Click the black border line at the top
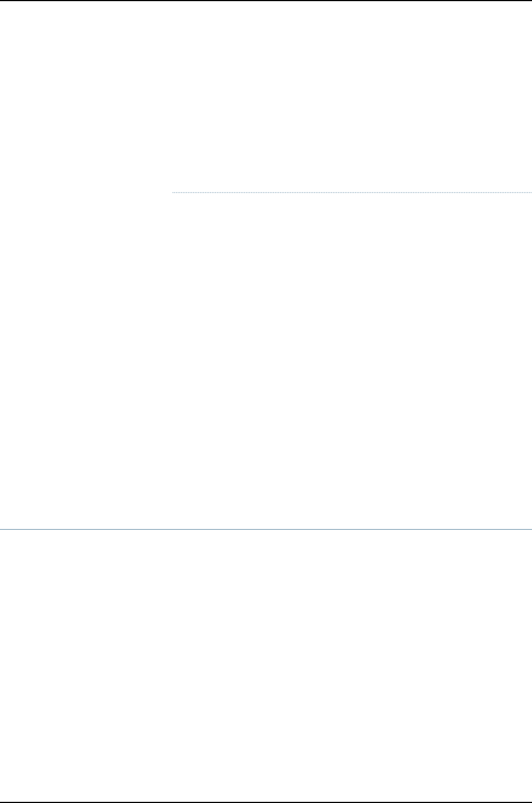Image resolution: width=532 pixels, height=803 pixels. coord(266,1)
